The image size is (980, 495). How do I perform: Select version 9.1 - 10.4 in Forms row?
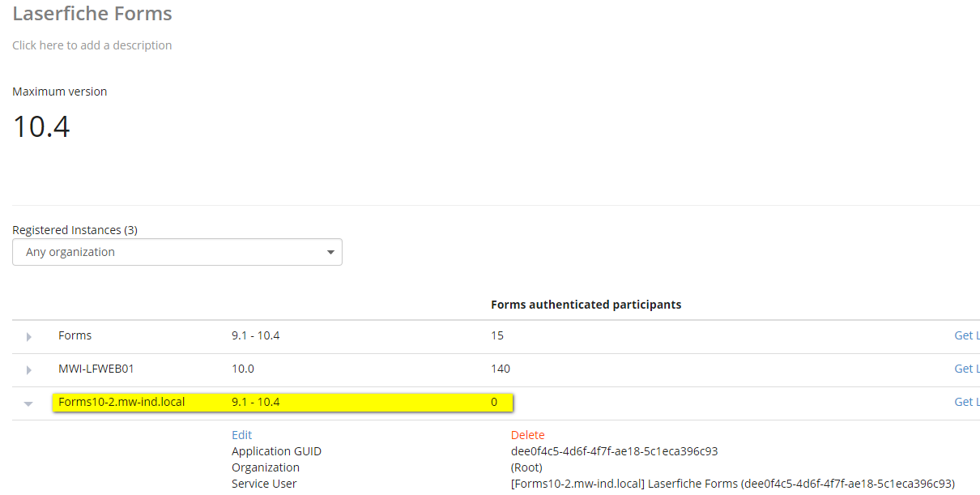255,335
